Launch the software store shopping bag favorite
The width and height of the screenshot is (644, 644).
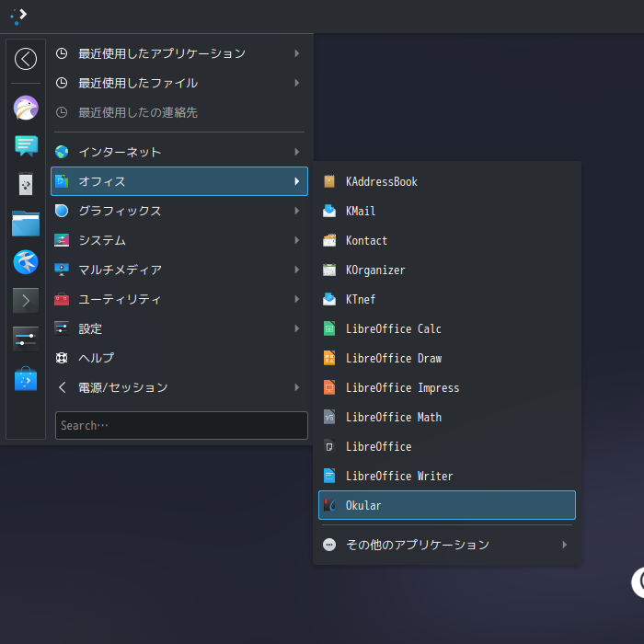[x=26, y=379]
